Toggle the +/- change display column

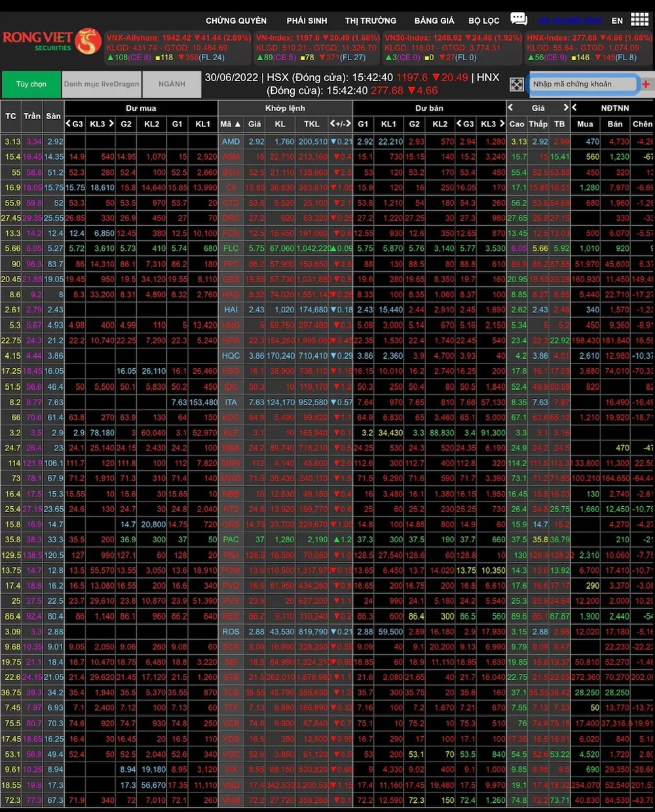[x=341, y=124]
